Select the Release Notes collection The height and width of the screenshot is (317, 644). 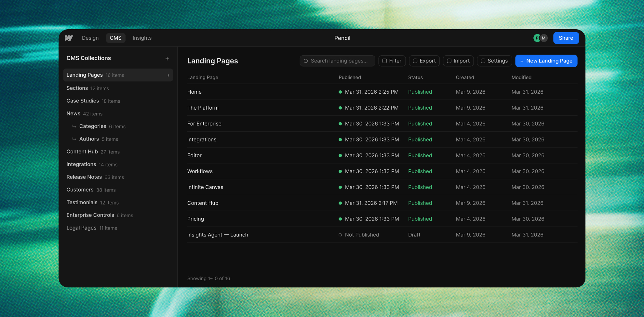pos(118,177)
